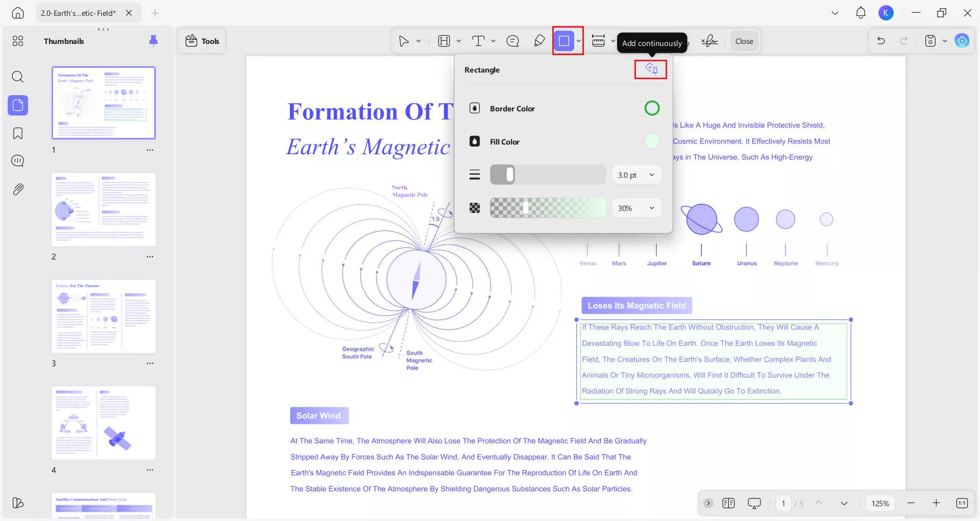Click the green Border Color swatch
Image resolution: width=980 pixels, height=521 pixels.
coord(652,108)
